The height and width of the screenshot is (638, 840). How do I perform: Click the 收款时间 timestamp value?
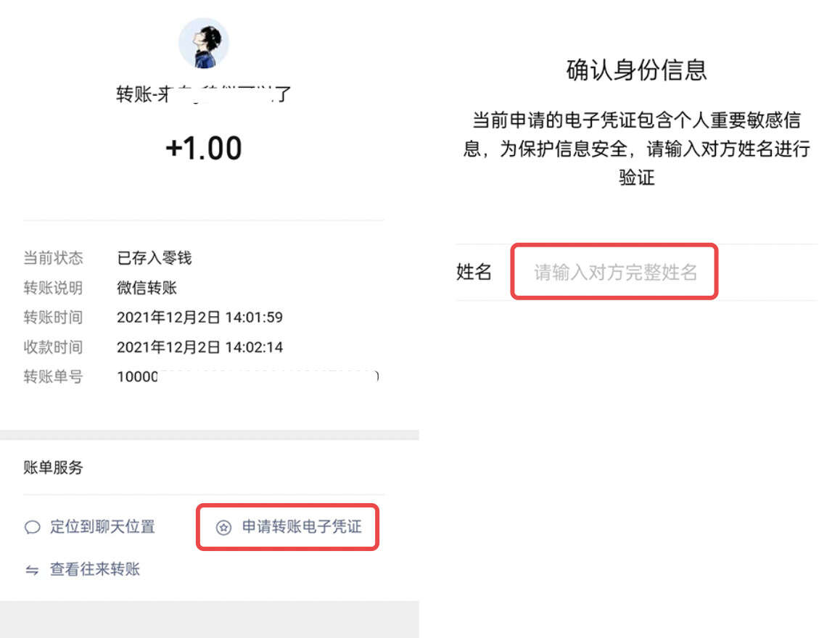pos(199,347)
